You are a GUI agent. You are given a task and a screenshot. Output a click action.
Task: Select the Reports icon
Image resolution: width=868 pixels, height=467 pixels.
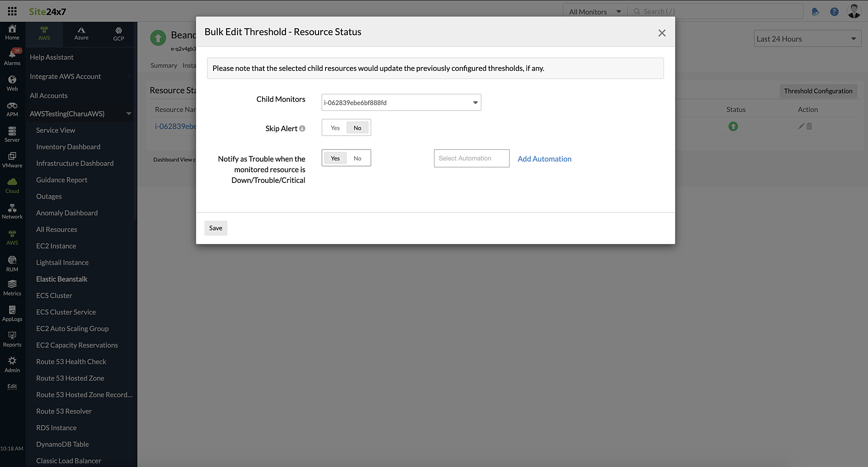12,338
